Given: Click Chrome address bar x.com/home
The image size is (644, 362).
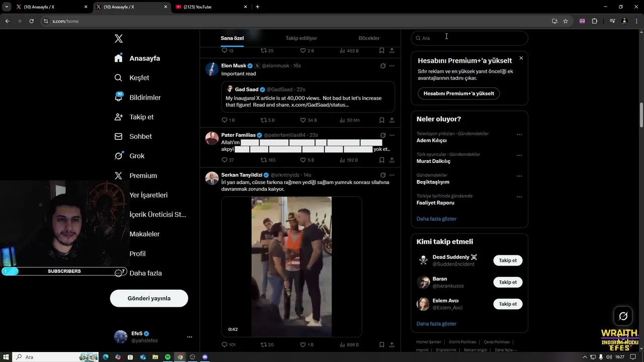Looking at the screenshot, I should point(65,21).
